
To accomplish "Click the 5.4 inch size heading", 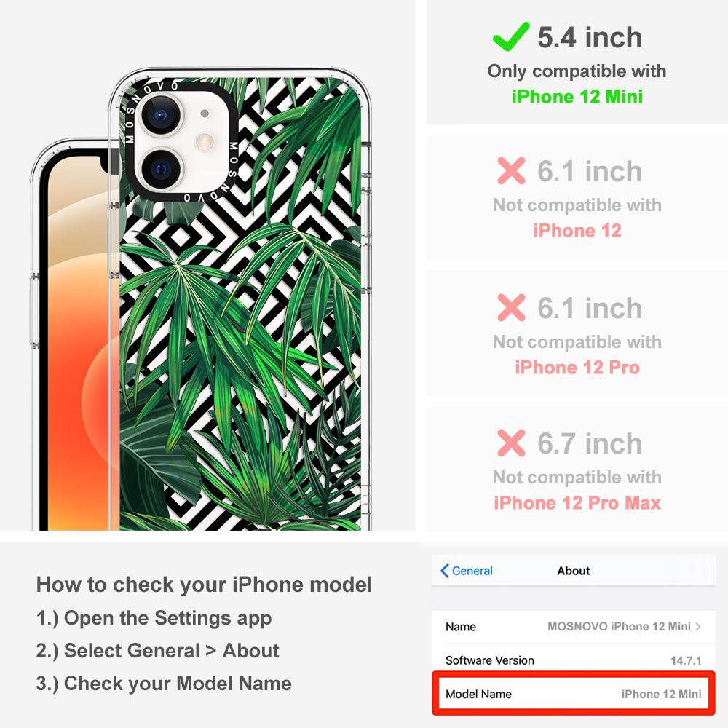I will 590,37.
